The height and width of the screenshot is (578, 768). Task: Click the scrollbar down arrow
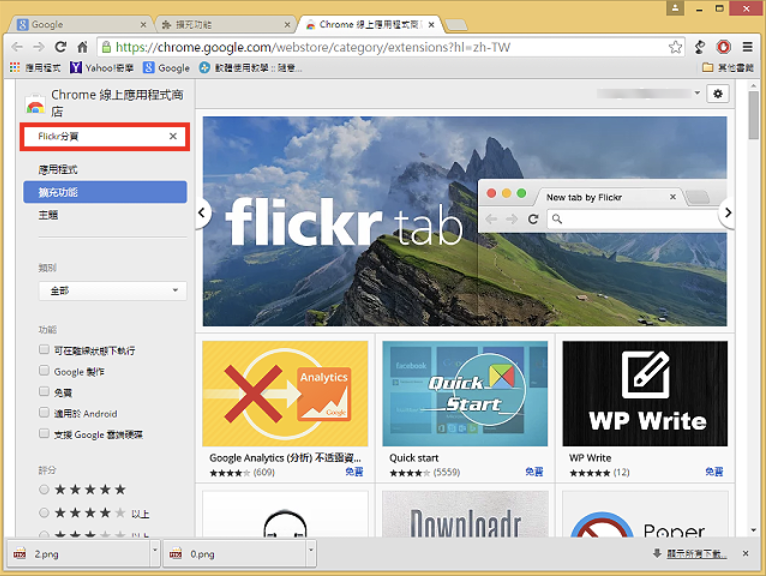click(753, 530)
